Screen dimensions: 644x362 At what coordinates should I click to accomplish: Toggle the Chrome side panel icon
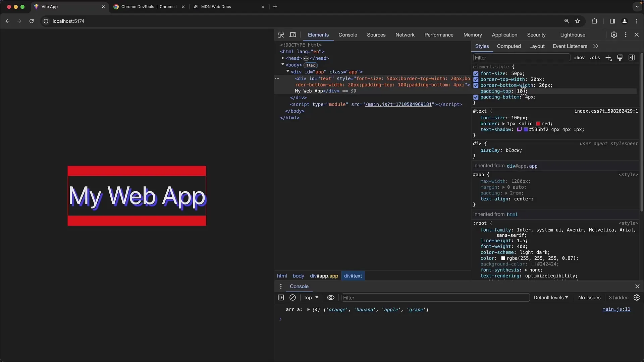pos(612,21)
